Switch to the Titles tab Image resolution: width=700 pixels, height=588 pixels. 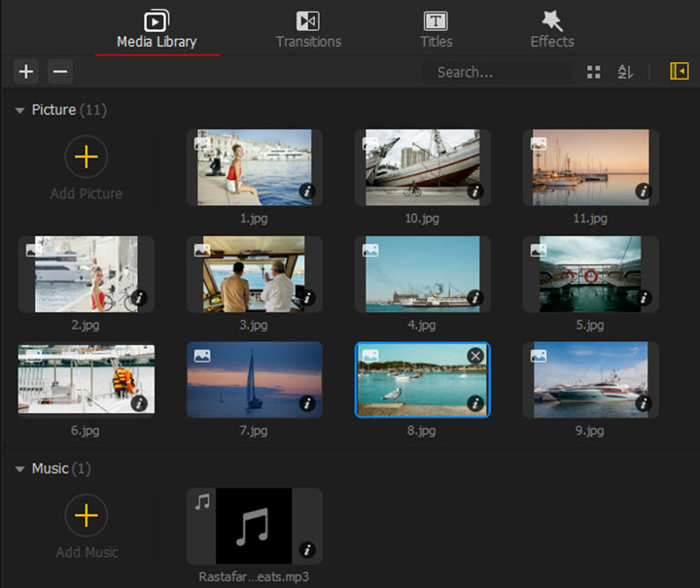coord(436,29)
